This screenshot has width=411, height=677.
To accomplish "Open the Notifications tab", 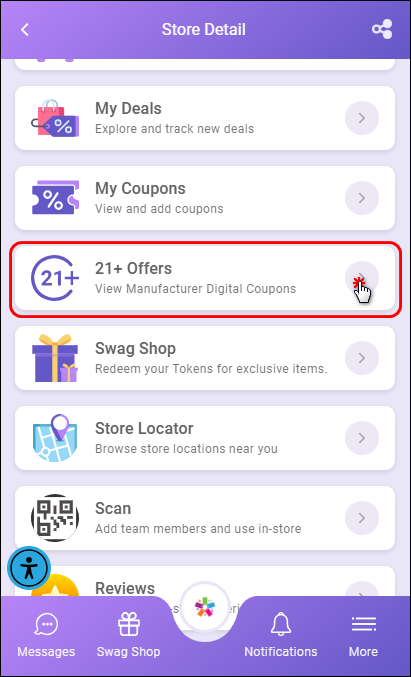I will point(281,636).
